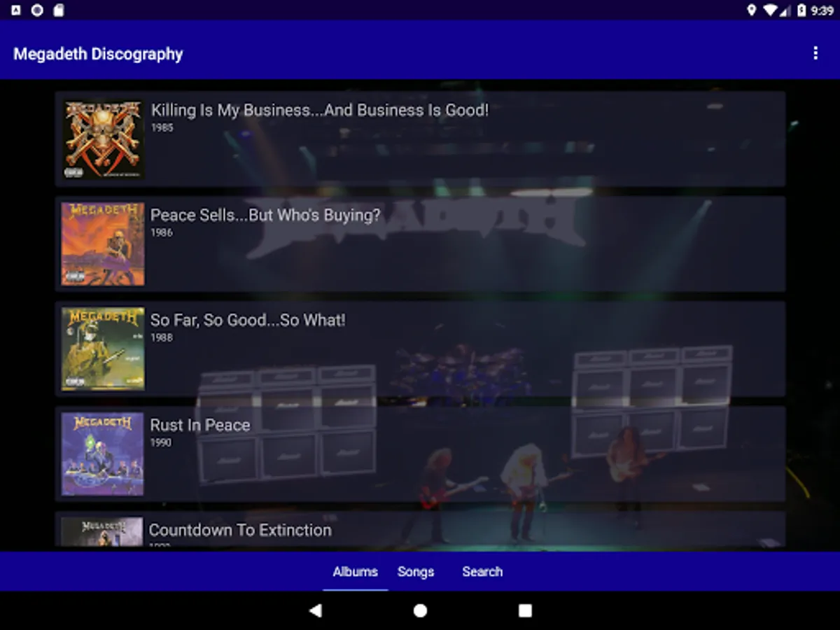Tap the circle notification icon in status bar
The image size is (840, 630).
click(37, 10)
